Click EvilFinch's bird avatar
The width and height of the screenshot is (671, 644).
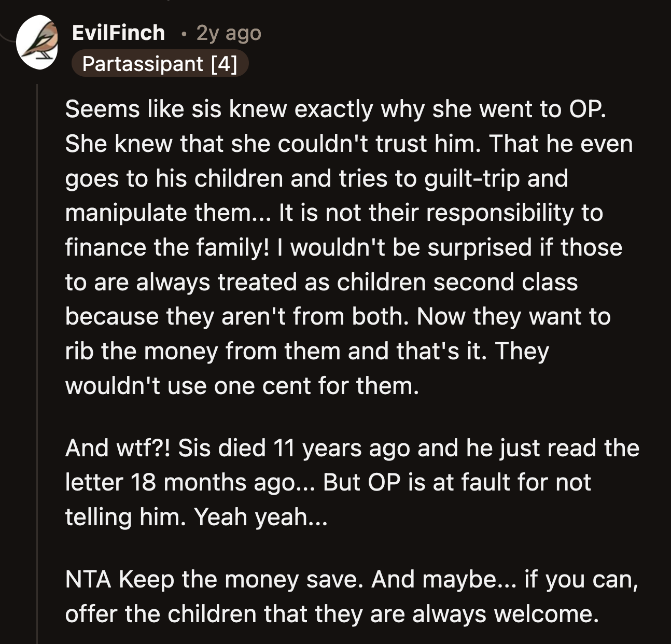point(37,42)
